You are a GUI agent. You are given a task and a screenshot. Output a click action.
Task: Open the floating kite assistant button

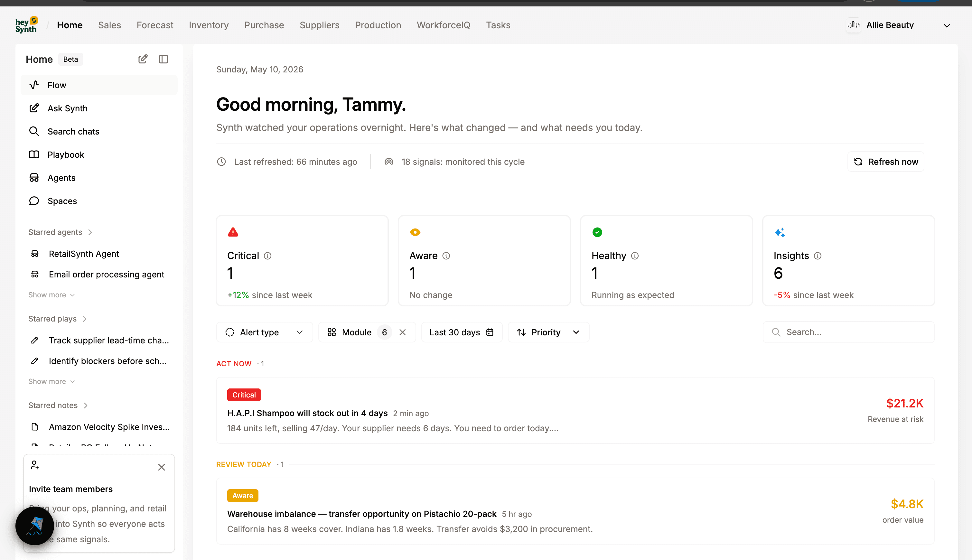[35, 525]
